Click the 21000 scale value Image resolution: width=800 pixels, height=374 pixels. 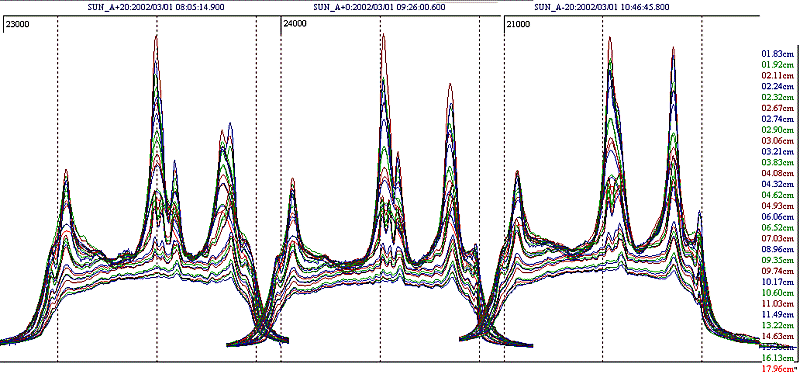point(517,24)
